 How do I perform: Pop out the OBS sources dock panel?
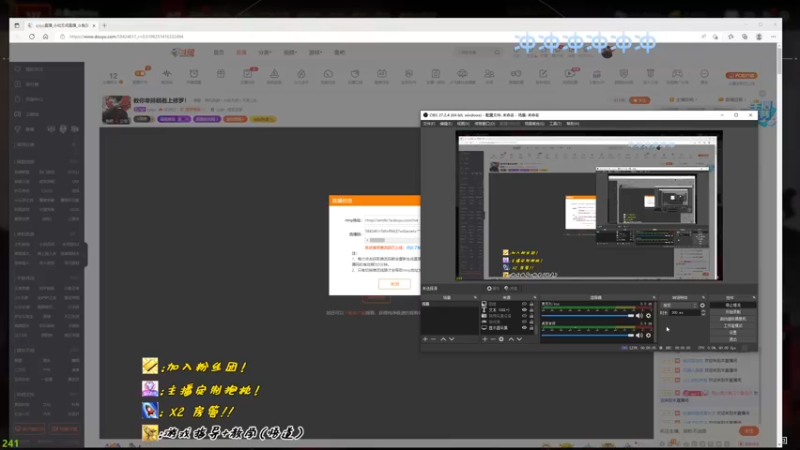(535, 297)
